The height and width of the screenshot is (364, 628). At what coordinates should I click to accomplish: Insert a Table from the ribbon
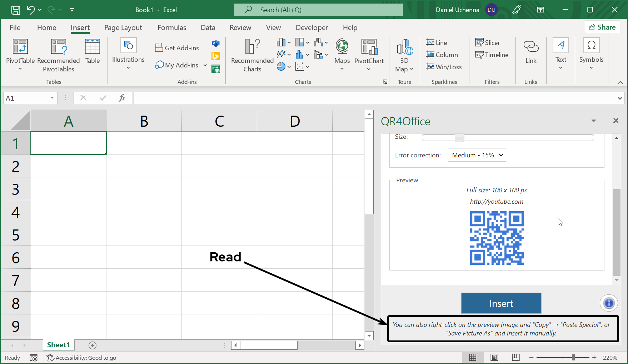[92, 52]
